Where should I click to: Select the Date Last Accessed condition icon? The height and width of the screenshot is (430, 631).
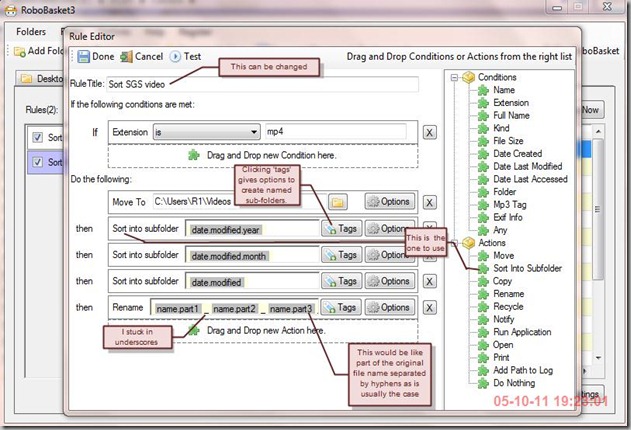[x=483, y=179]
